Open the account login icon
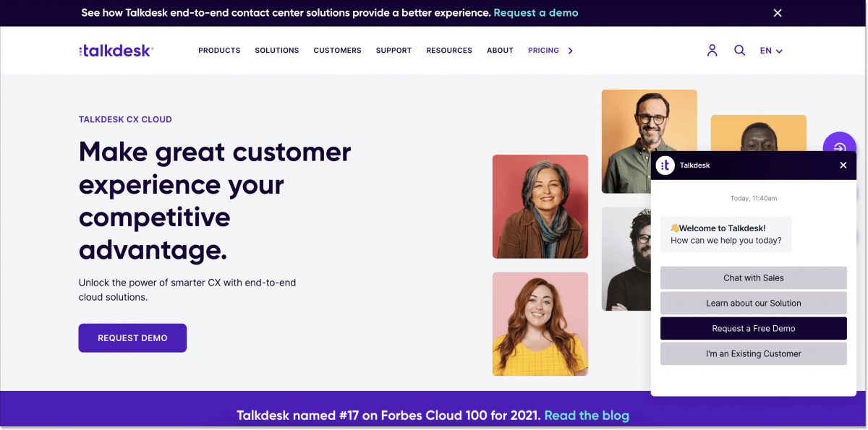The width and height of the screenshot is (868, 430). (712, 50)
